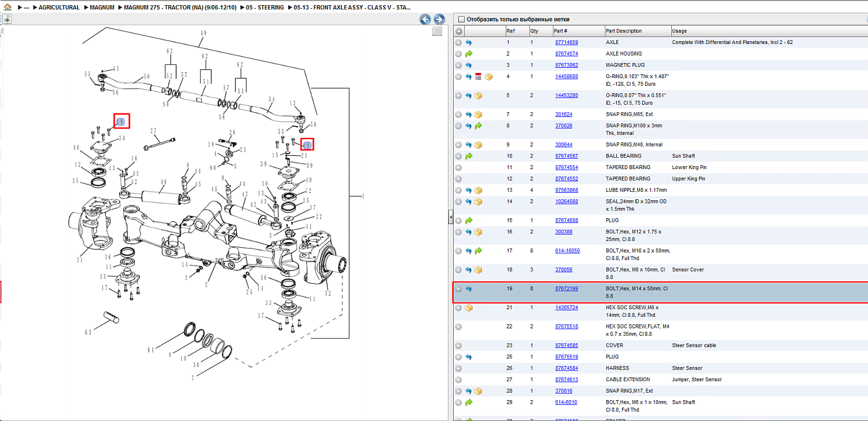
Task: Add the AXLE row with its plus icon
Action: [458, 42]
